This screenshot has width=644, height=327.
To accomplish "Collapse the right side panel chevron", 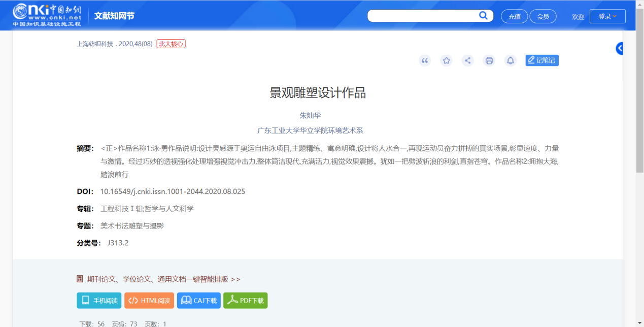I will 618,48.
